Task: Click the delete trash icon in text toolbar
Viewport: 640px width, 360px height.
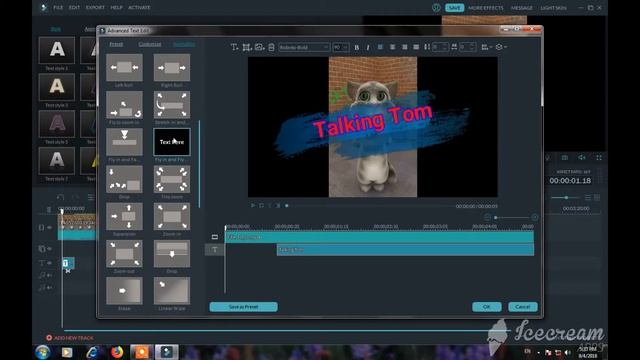Action: point(271,47)
